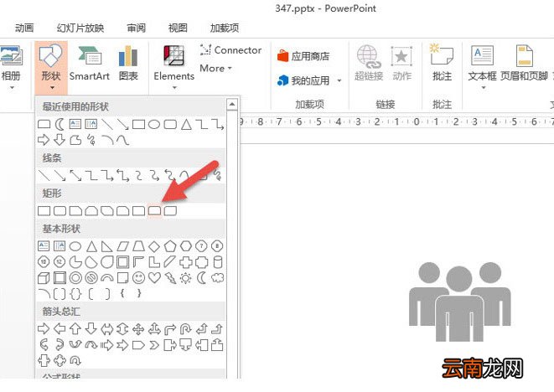Insert a 文本框 text box
The height and width of the screenshot is (392, 554).
click(x=482, y=62)
